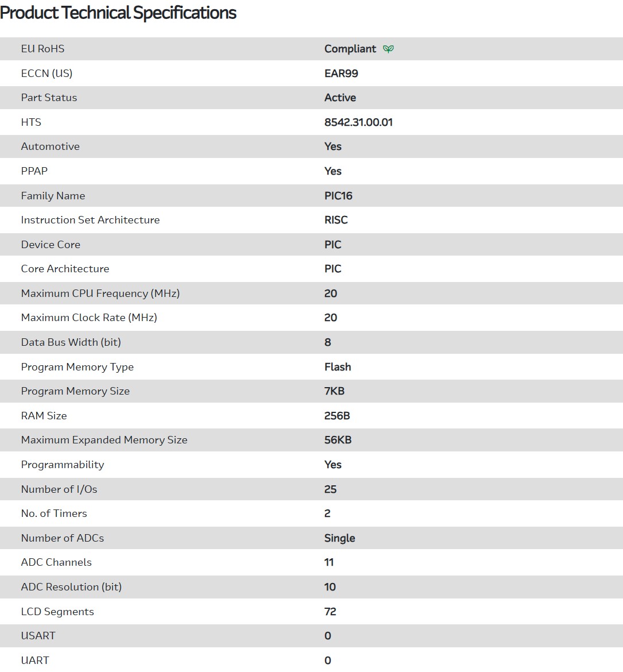Select the Part Status Active value

340,98
